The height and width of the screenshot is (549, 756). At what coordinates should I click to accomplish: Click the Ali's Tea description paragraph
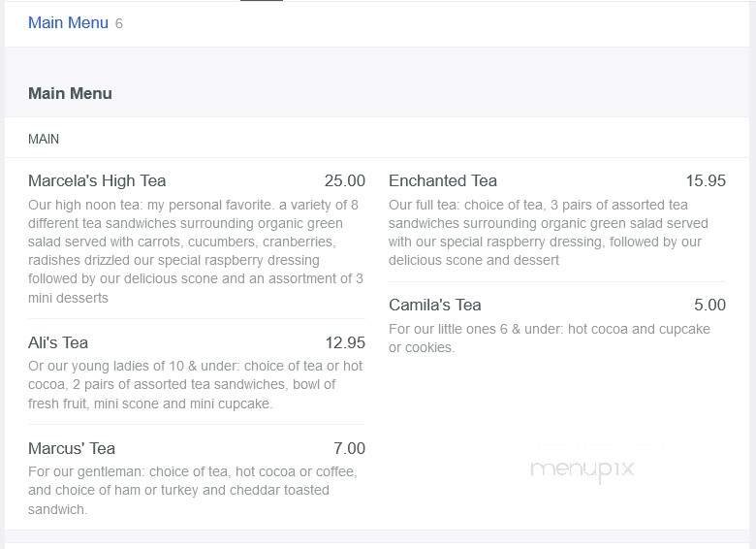pos(196,385)
